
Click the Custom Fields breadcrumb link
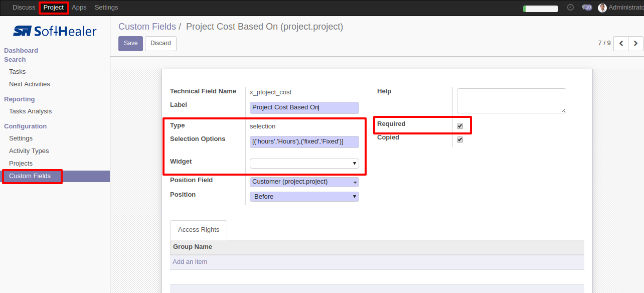click(x=147, y=27)
